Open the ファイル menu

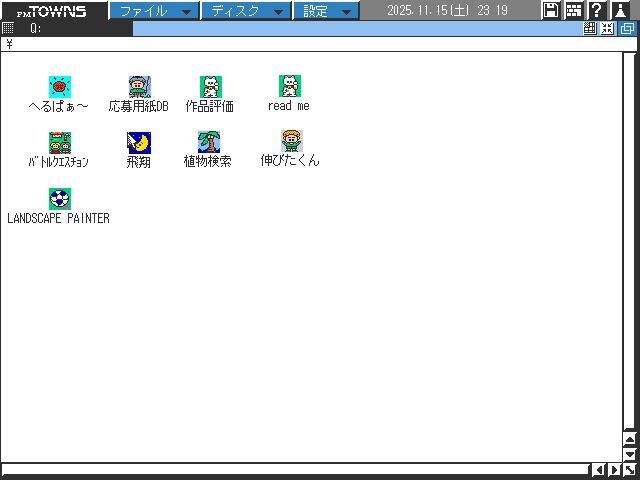point(154,11)
